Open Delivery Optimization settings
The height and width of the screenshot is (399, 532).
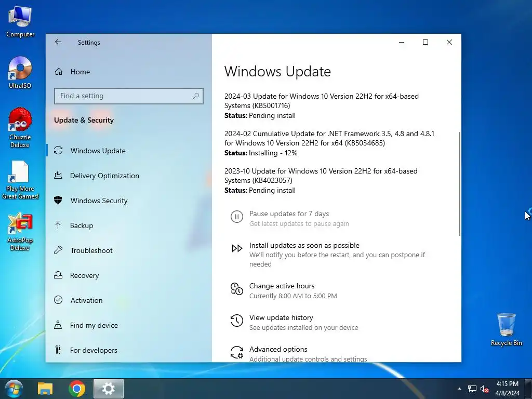point(129,176)
